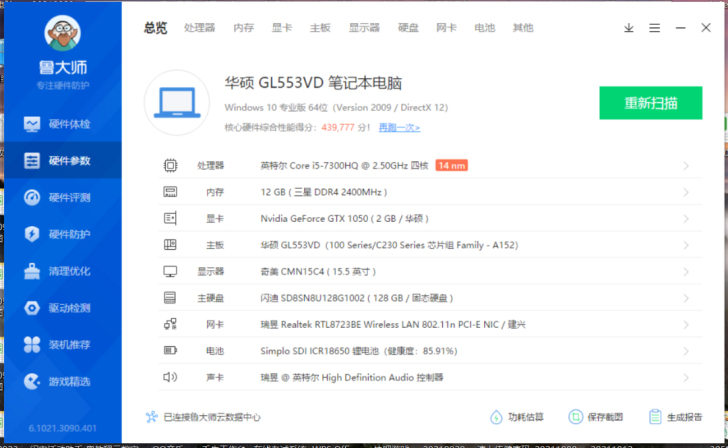The image size is (728, 448).
Task: Switch to the 总览 tab
Action: [155, 28]
